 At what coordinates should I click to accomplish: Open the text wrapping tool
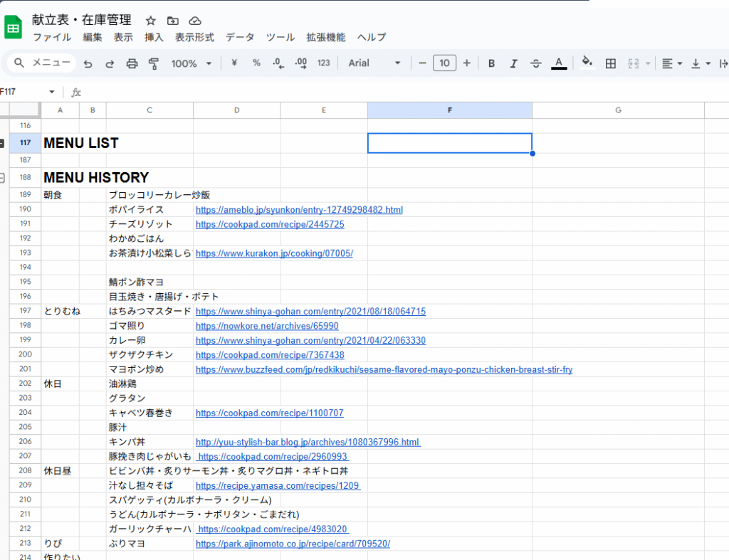click(x=723, y=63)
